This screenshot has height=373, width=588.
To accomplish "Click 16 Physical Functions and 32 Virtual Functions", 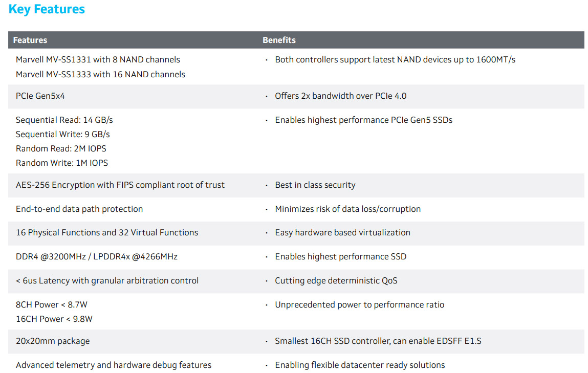I will pyautogui.click(x=107, y=232).
